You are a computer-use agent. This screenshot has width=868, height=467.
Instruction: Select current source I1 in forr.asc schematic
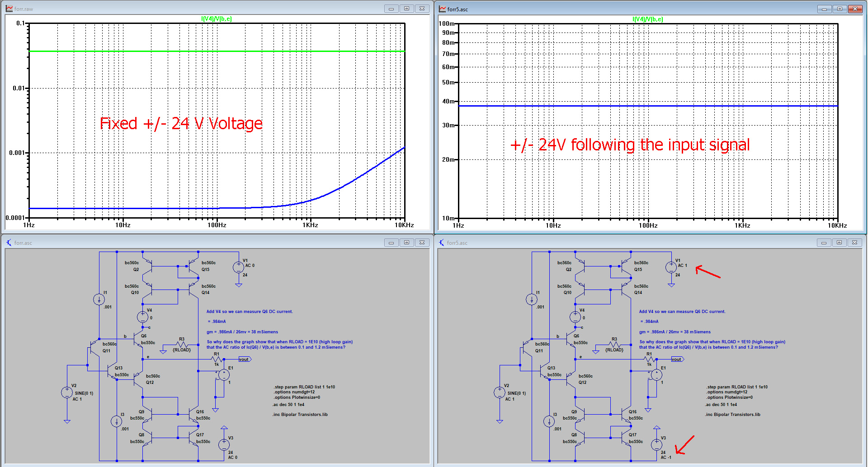click(x=99, y=299)
